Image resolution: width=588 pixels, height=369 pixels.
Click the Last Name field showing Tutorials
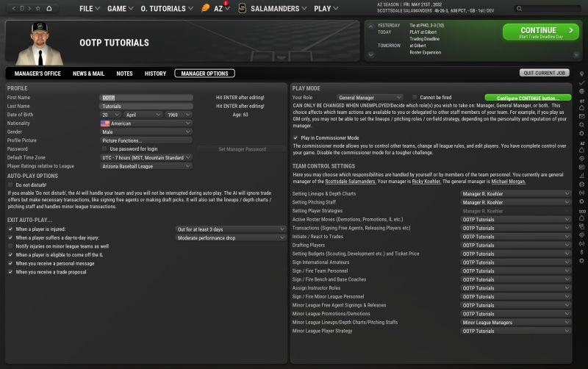click(x=146, y=106)
